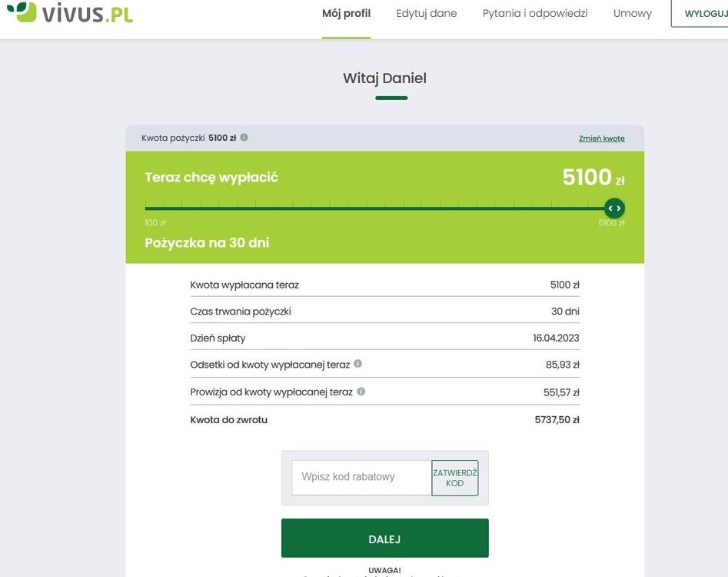Click Zatwierdź kod button
This screenshot has height=577, width=728.
[x=454, y=478]
